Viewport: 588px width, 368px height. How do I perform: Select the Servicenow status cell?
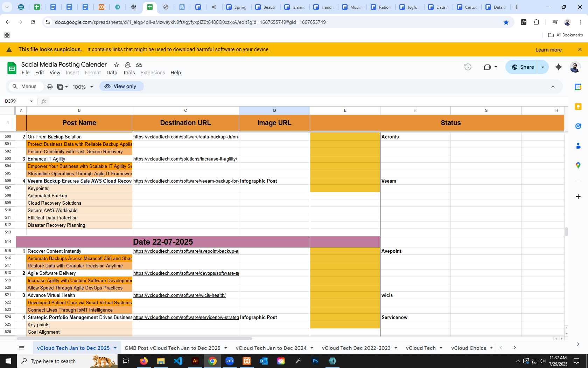(415, 318)
